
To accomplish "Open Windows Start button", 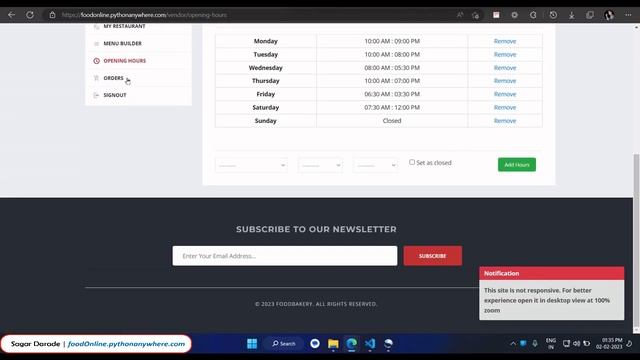I will click(x=252, y=344).
